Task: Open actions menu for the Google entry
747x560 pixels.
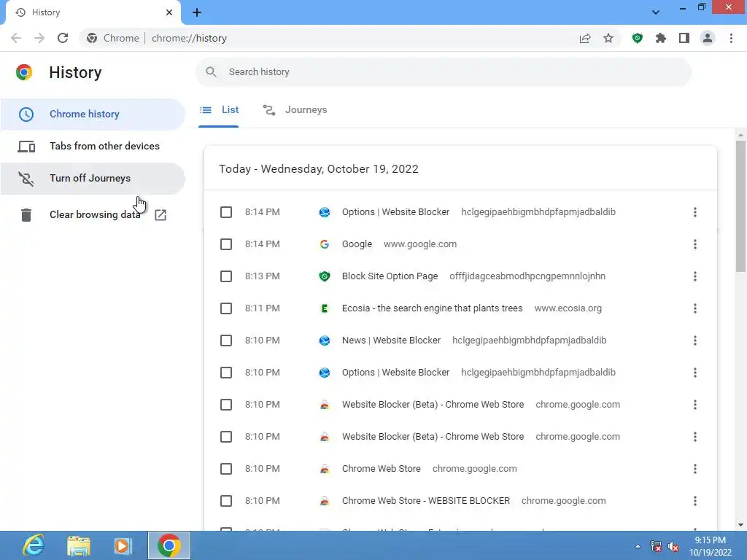Action: point(695,244)
